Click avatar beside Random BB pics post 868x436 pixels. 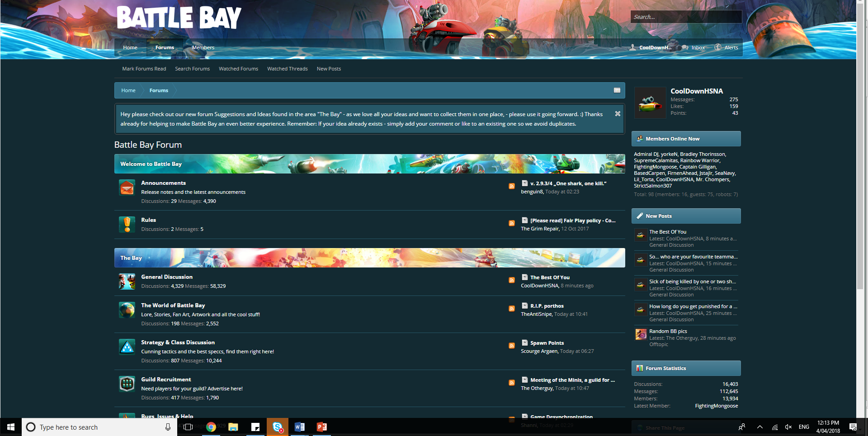[x=641, y=334]
